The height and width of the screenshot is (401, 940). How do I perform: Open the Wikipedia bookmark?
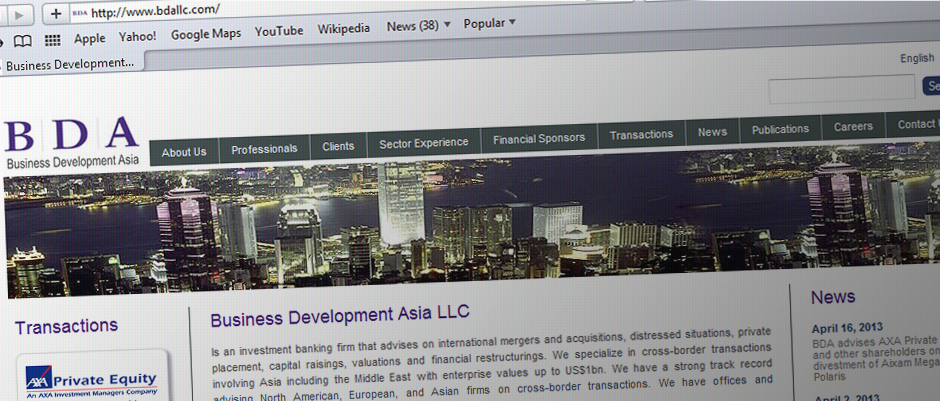[344, 28]
